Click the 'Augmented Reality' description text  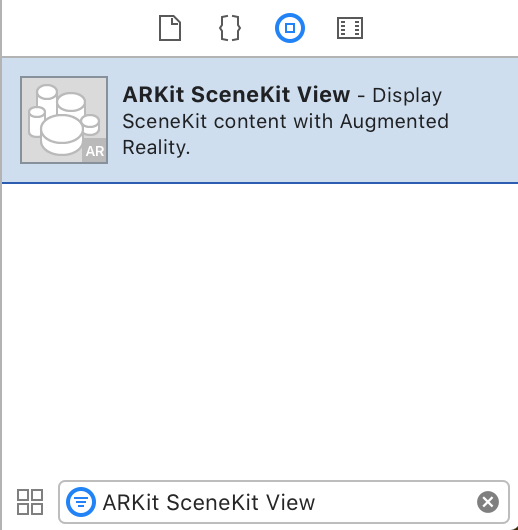[x=286, y=134]
